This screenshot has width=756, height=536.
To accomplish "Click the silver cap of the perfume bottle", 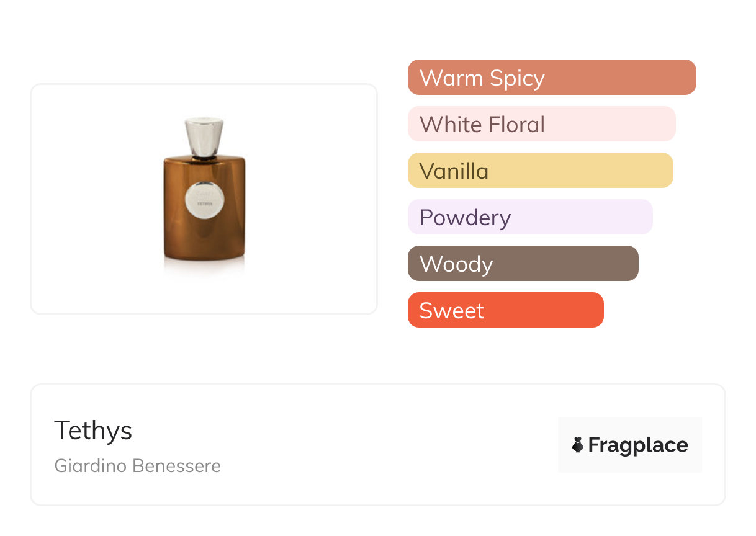I will (204, 136).
